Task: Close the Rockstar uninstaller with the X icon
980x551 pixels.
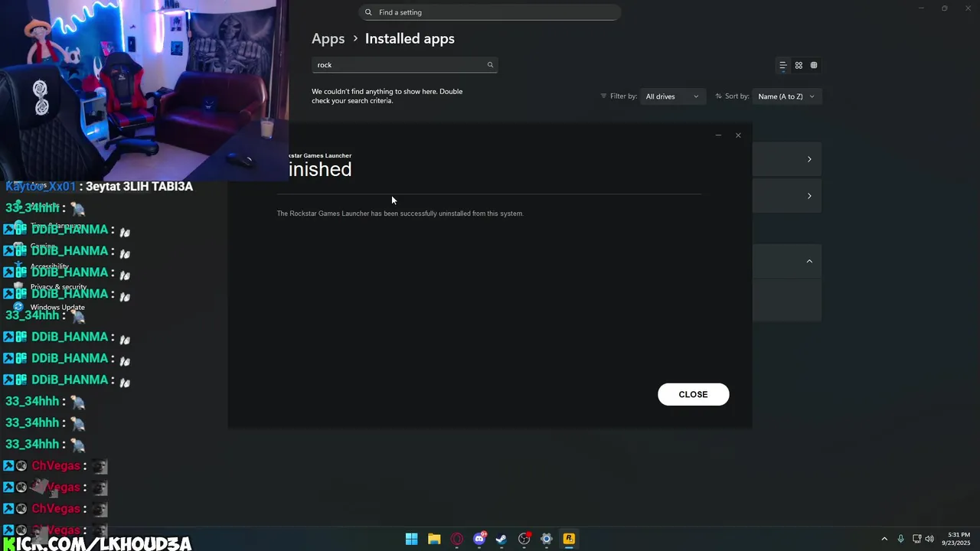Action: [x=738, y=135]
